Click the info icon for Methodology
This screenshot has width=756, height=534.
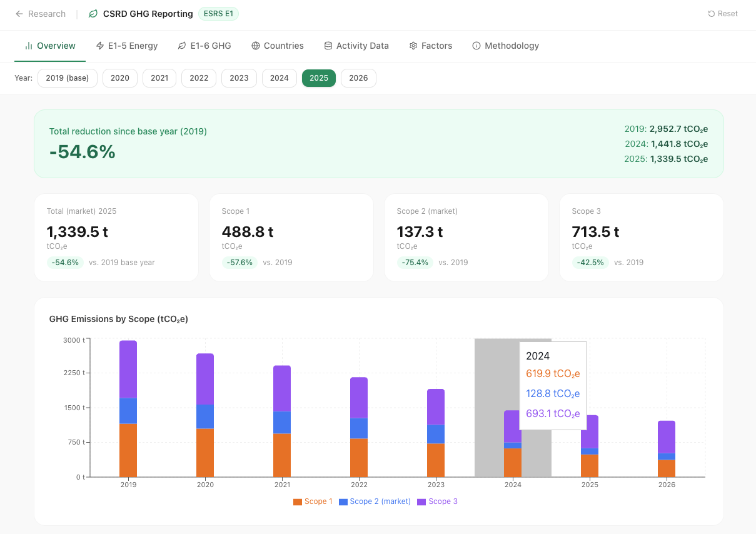(x=476, y=46)
